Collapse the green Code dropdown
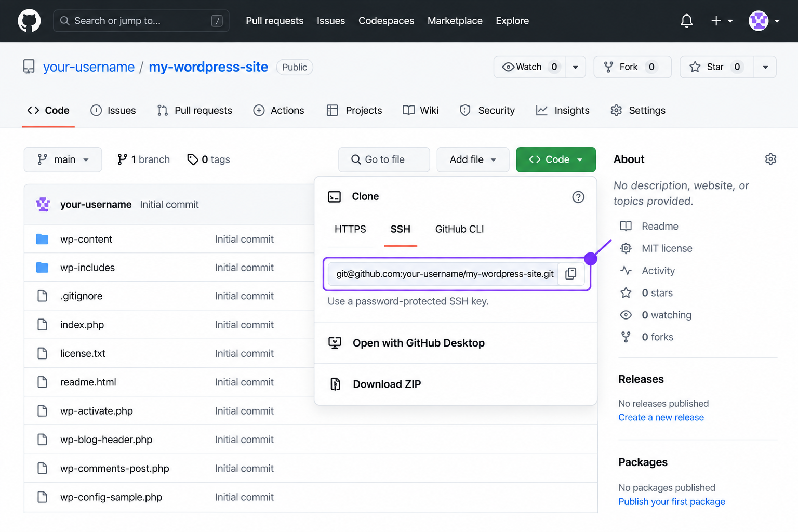The width and height of the screenshot is (798, 532). [x=556, y=159]
